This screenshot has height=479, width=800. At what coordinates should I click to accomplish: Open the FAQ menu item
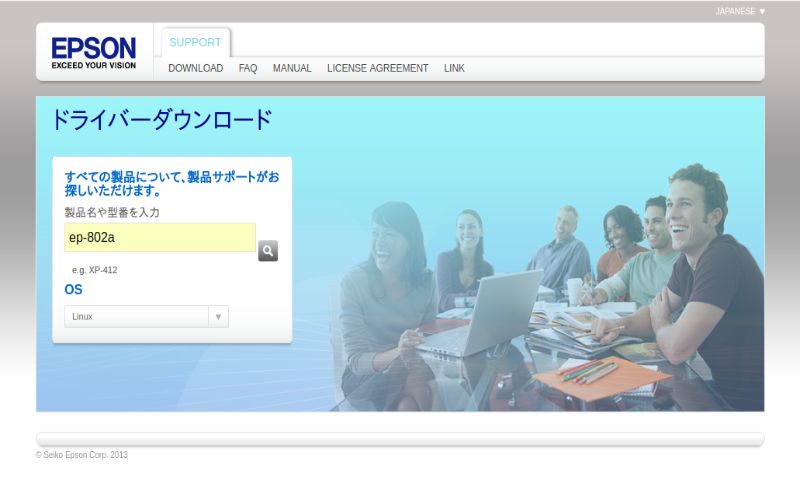[248, 68]
